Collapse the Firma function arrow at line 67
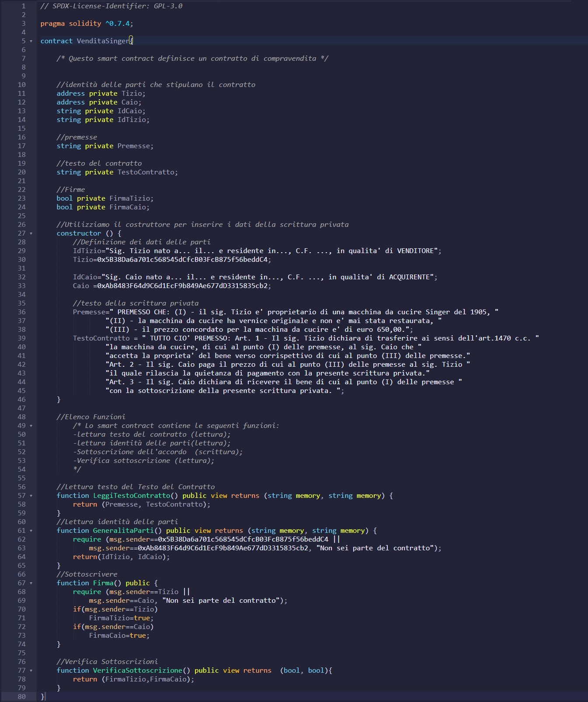 31,583
